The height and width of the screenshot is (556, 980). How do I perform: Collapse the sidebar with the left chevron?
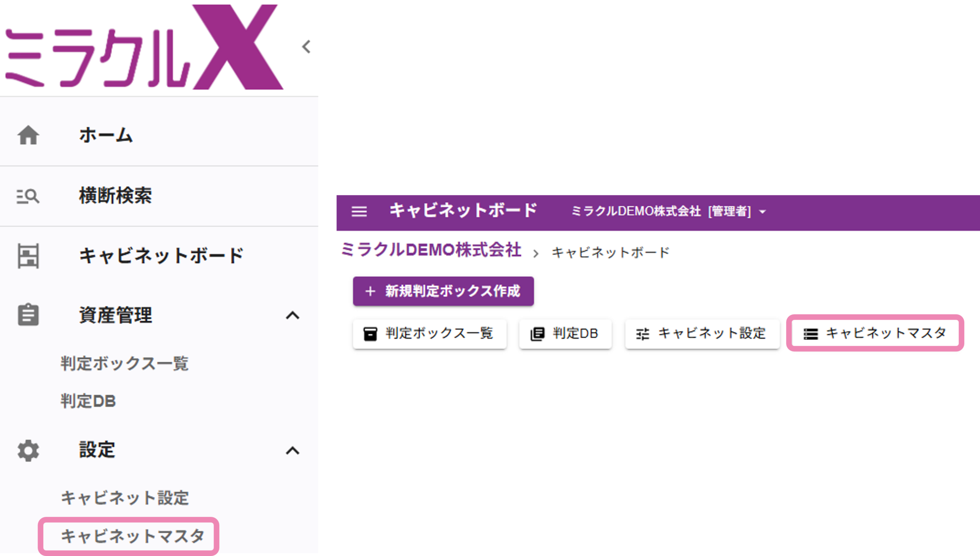point(306,47)
